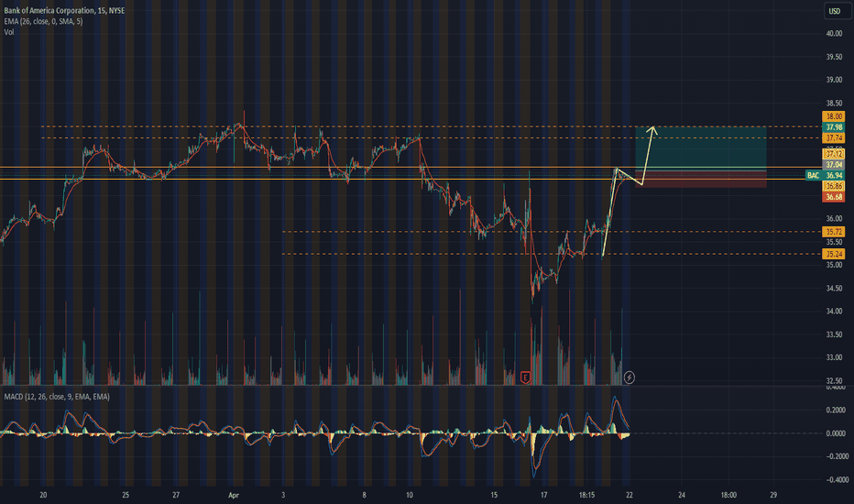Click the 10 date label on time axis
The height and width of the screenshot is (504, 854).
coord(409,495)
